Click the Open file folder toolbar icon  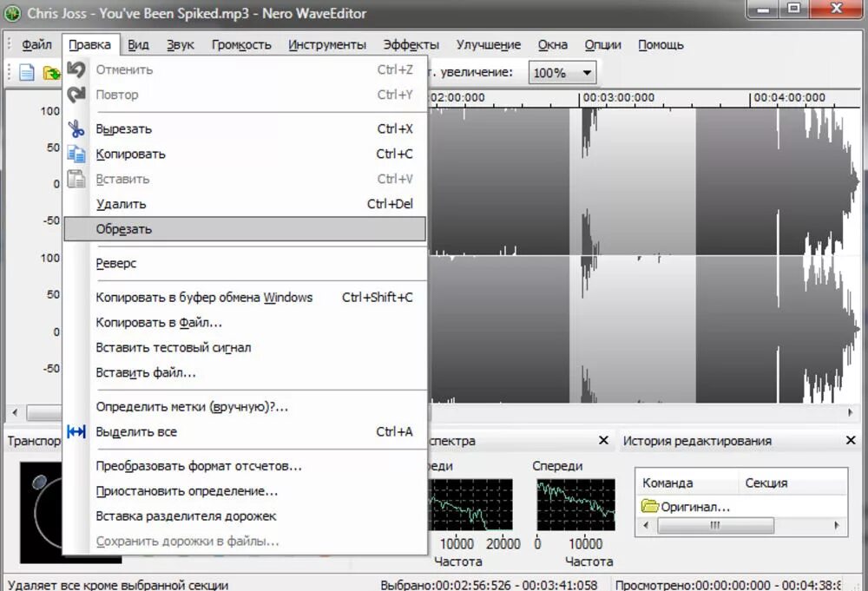click(51, 73)
